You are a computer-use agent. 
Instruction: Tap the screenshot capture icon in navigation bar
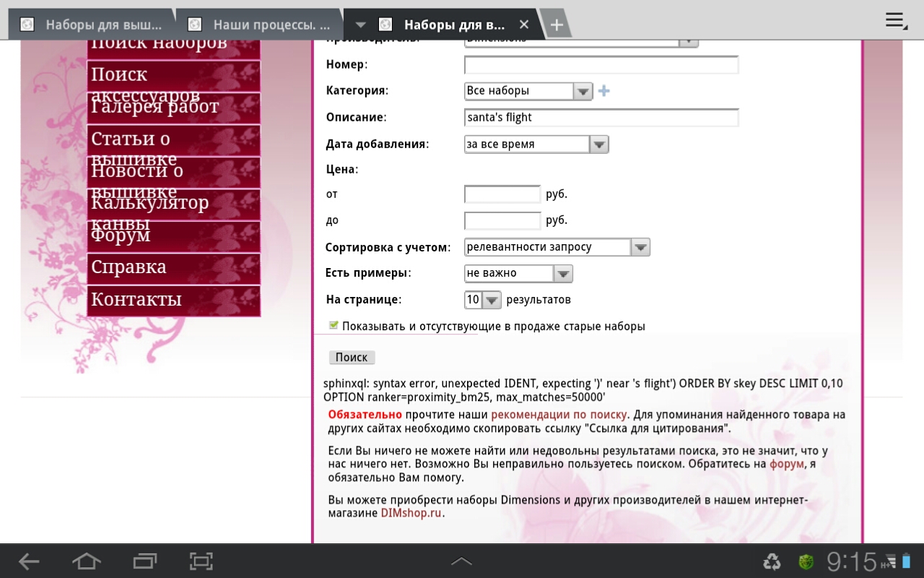[201, 561]
